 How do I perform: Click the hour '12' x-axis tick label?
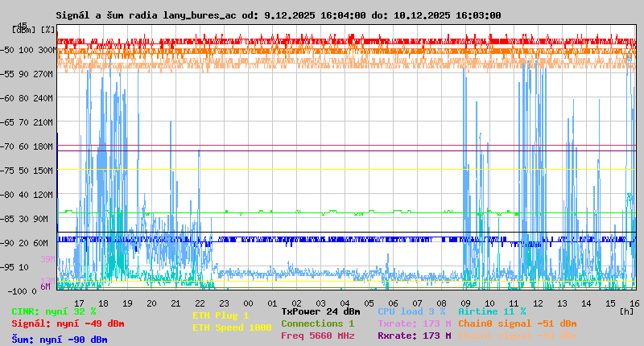[x=538, y=303]
